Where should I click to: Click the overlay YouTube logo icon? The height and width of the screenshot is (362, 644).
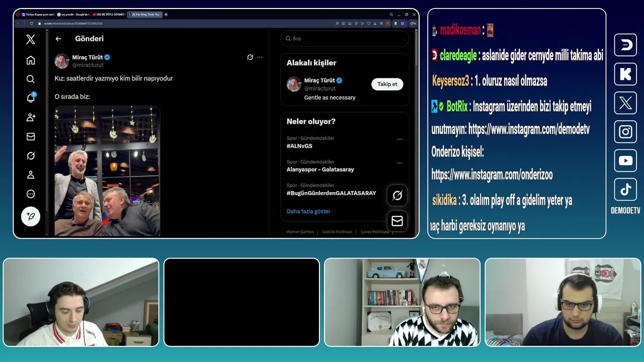625,161
